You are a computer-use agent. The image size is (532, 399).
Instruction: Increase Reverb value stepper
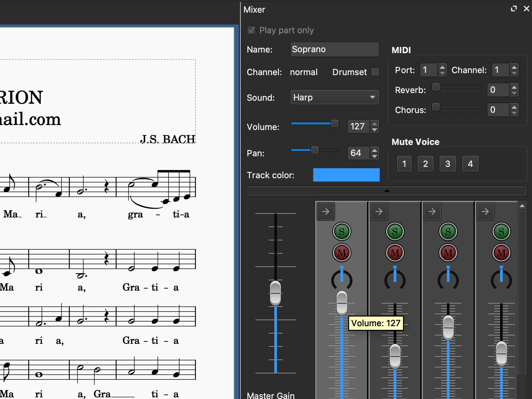coord(514,87)
